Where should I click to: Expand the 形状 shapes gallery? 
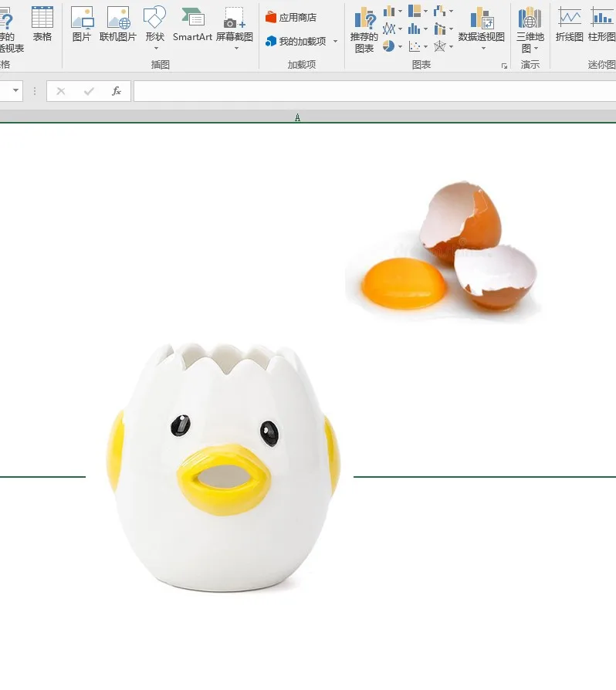pyautogui.click(x=155, y=28)
